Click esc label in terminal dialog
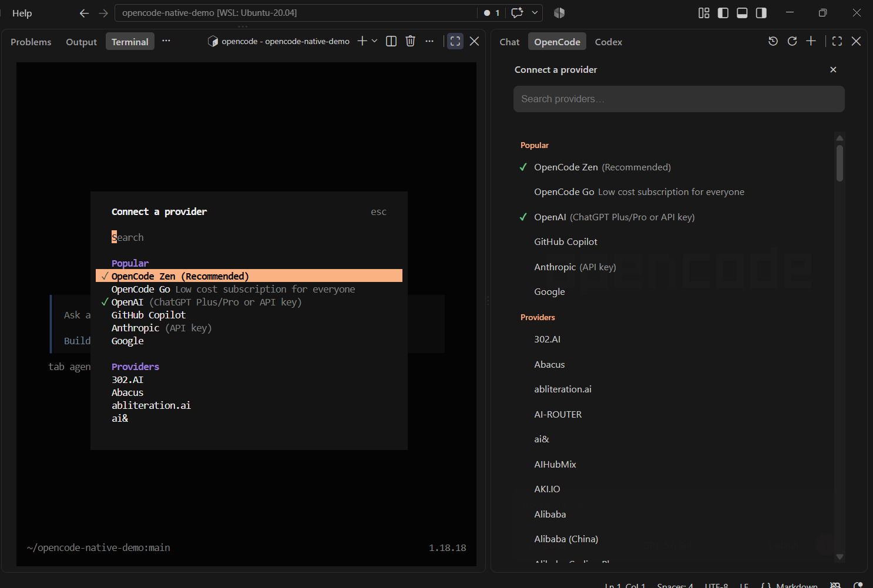873x588 pixels. coord(378,211)
